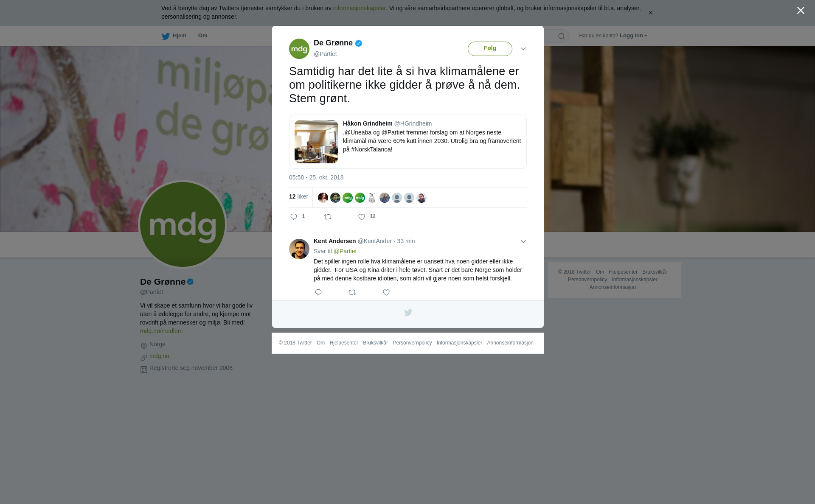The image size is (815, 504).
Task: Dismiss the cookie notice banner
Action: [x=650, y=13]
